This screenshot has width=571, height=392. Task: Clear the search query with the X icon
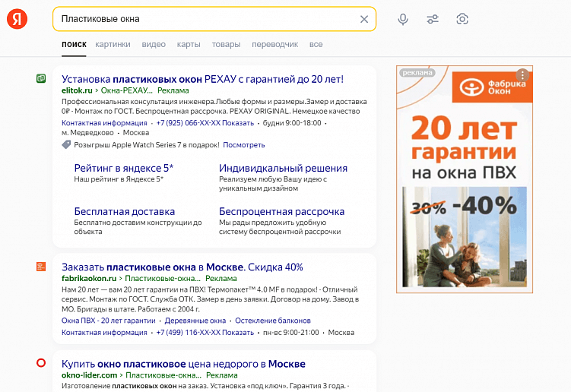[363, 19]
